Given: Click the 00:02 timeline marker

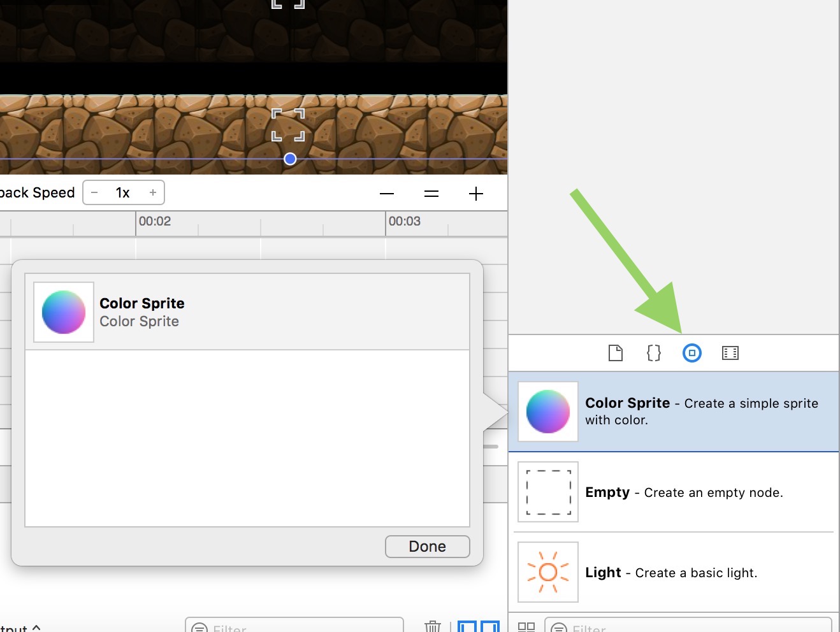Looking at the screenshot, I should tap(155, 222).
